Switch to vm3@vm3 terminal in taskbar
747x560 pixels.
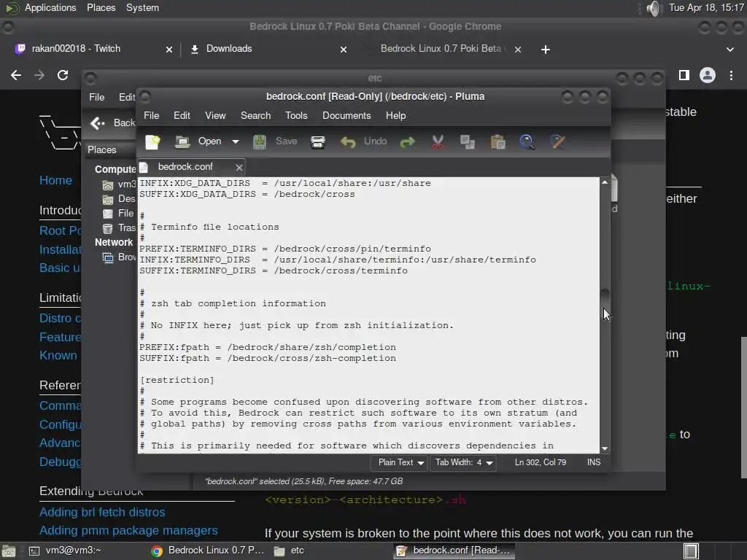66,551
